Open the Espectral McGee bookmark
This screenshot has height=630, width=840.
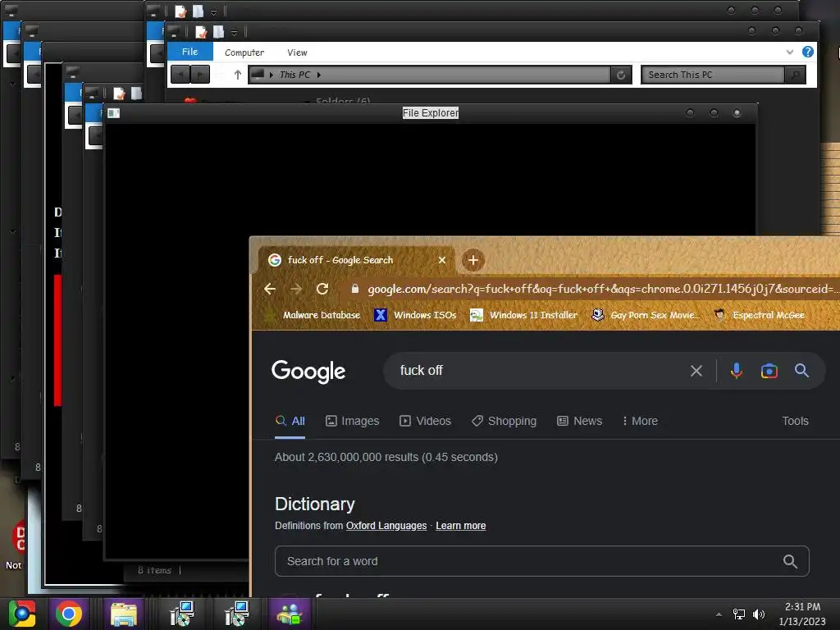click(x=760, y=315)
